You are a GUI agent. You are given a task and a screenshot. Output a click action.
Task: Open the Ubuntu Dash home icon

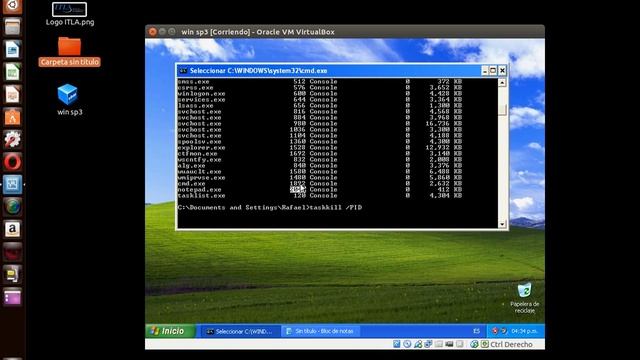(12, 6)
